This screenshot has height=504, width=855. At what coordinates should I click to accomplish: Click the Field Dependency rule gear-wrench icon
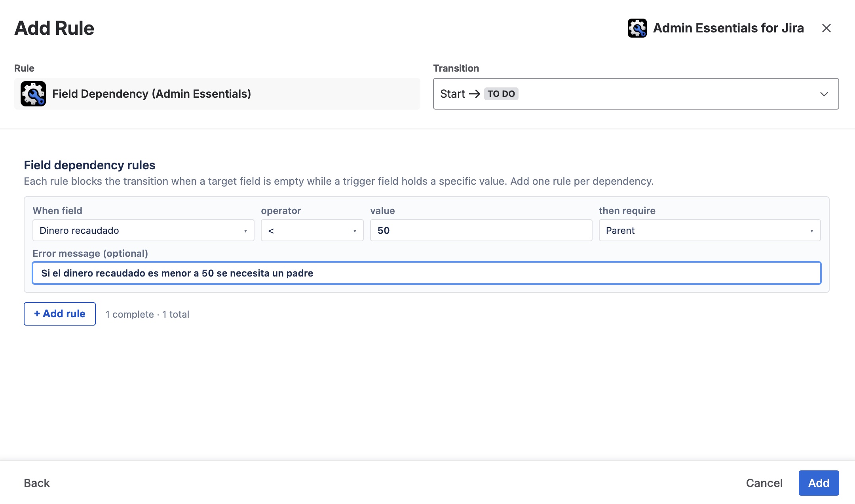33,94
